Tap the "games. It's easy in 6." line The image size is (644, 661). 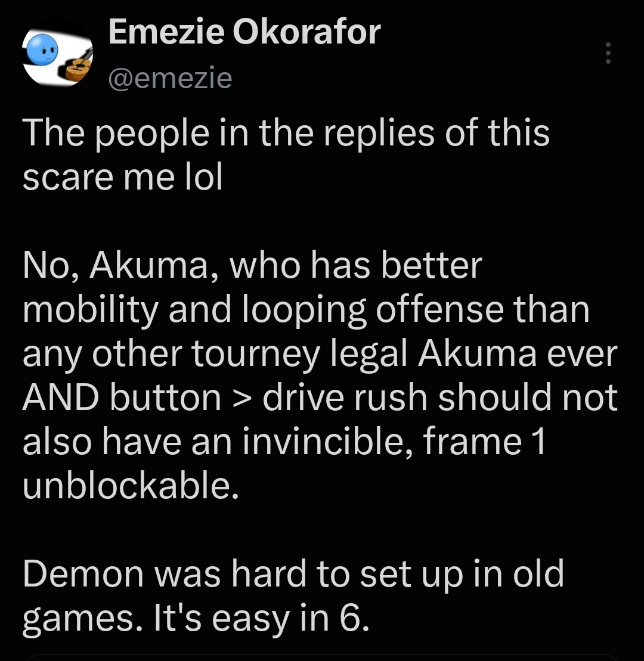(x=196, y=619)
